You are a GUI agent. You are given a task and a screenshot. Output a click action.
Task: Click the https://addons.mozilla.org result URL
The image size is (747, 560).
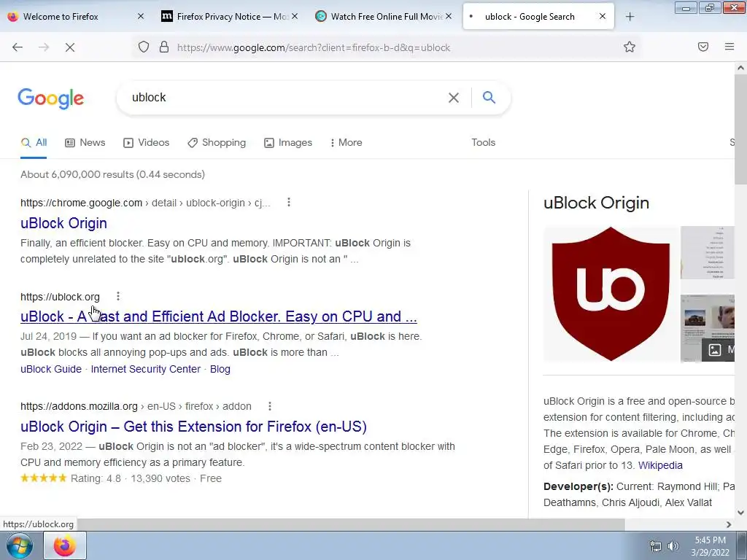pyautogui.click(x=136, y=406)
